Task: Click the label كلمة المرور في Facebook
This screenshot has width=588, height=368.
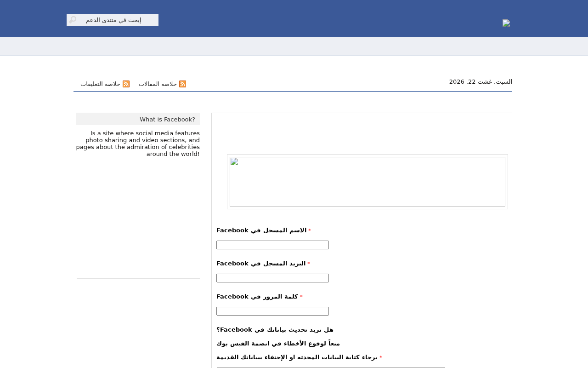Action: [x=257, y=297]
